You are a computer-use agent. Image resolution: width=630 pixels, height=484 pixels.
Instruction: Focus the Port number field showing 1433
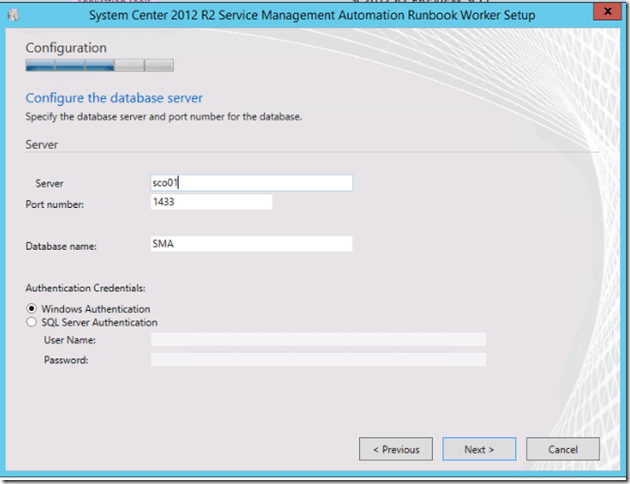(211, 202)
